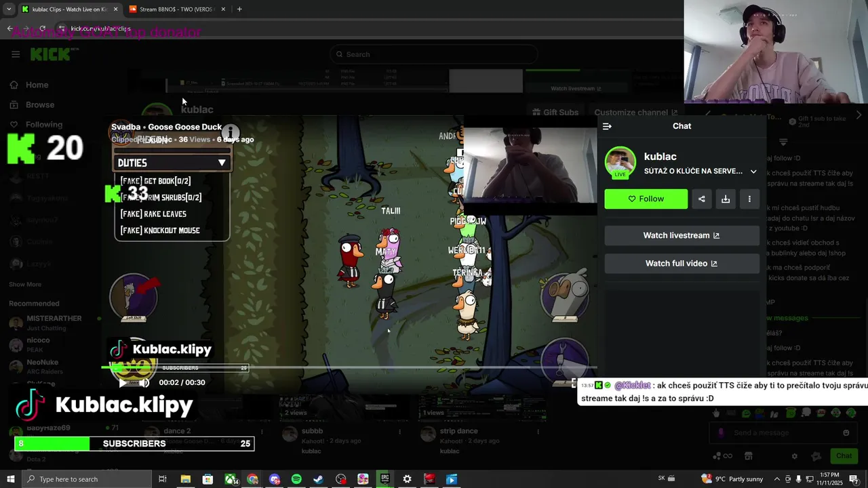
Task: Click the Gift Subs button
Action: (555, 113)
